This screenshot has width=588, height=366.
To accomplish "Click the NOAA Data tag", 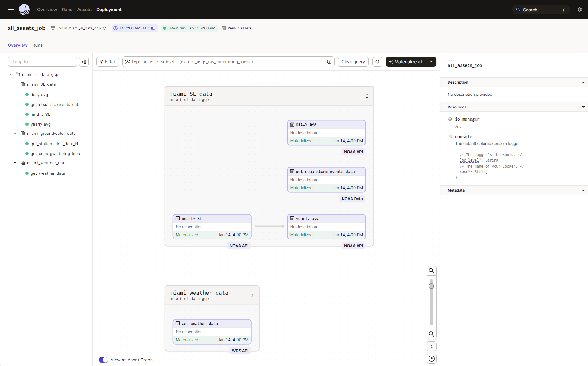I will pos(352,199).
